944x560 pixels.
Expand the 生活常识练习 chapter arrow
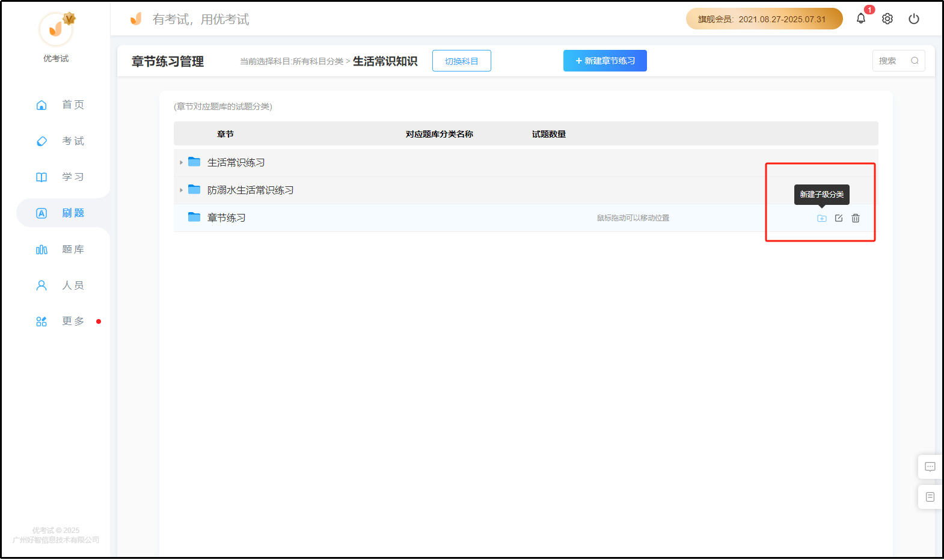181,162
